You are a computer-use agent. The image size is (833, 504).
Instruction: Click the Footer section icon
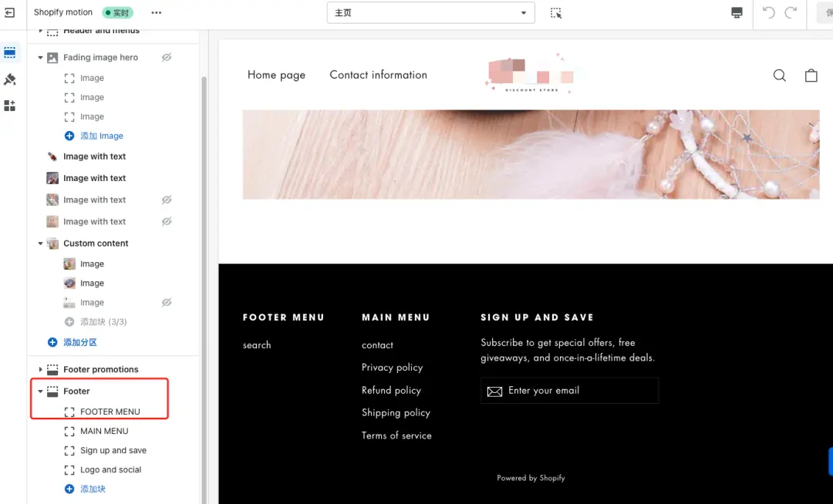click(52, 391)
